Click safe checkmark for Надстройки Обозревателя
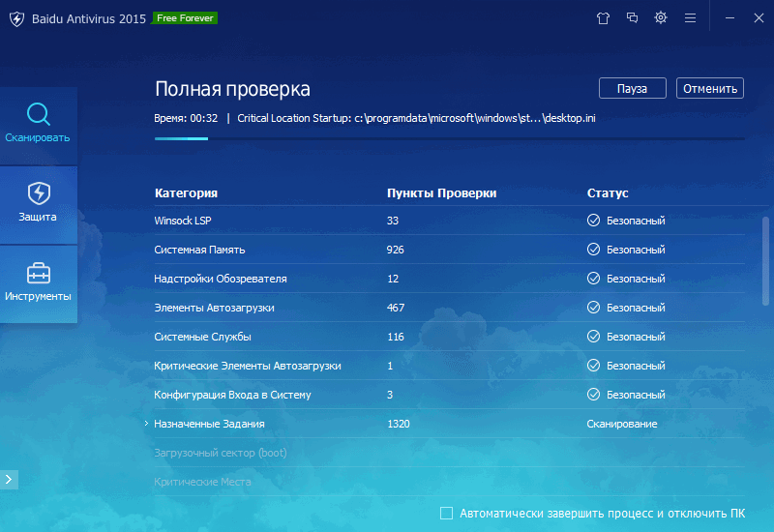Image resolution: width=774 pixels, height=532 pixels. tap(593, 279)
